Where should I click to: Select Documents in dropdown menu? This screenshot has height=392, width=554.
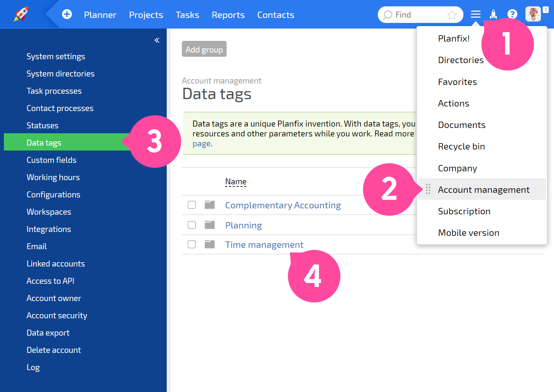click(x=462, y=125)
